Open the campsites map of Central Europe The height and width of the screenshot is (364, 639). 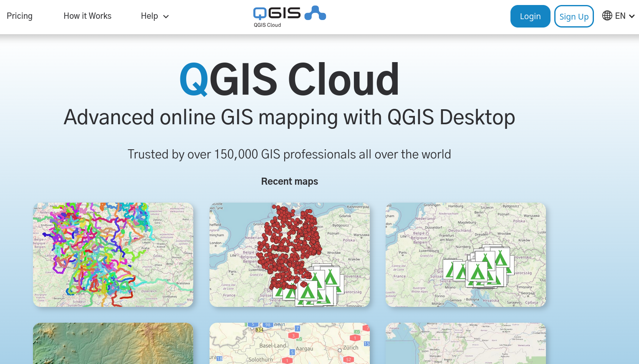(x=465, y=254)
